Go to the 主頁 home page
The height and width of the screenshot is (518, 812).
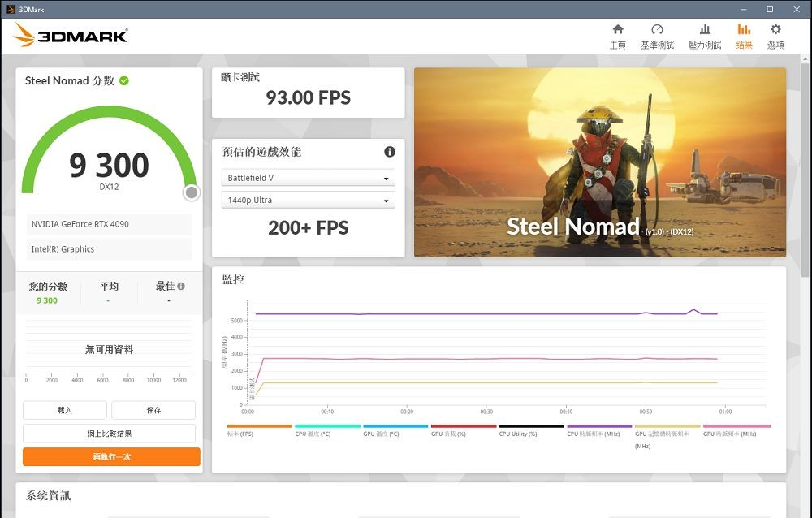pos(618,37)
